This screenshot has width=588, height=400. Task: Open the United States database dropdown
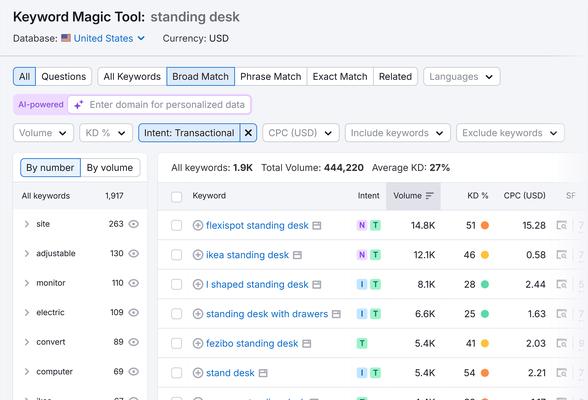pos(109,38)
